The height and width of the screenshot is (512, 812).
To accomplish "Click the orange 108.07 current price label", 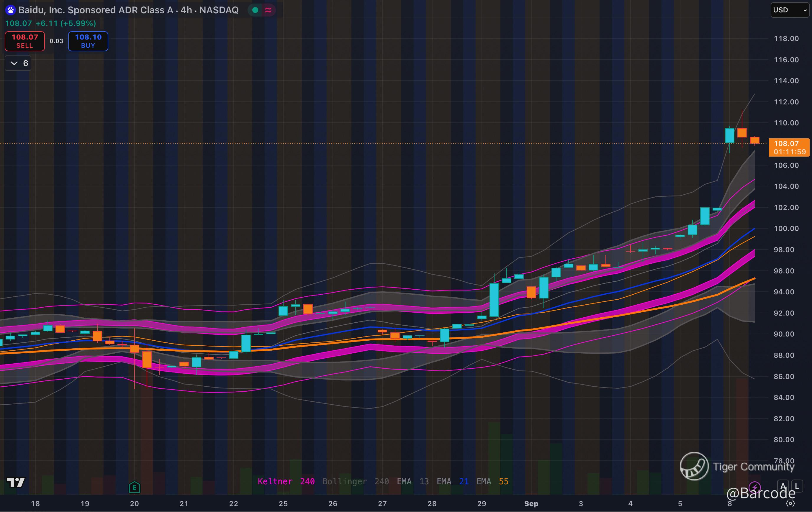I will pyautogui.click(x=789, y=147).
